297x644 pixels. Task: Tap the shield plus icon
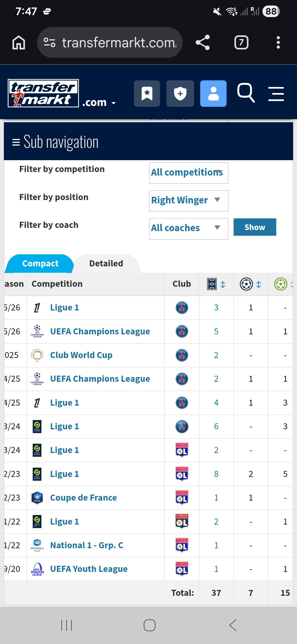pyautogui.click(x=180, y=94)
